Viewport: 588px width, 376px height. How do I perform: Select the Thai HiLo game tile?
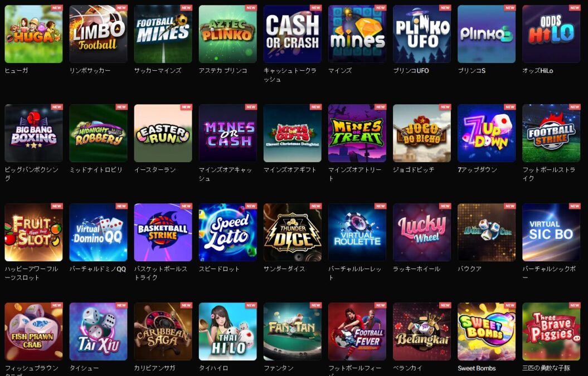pos(227,331)
